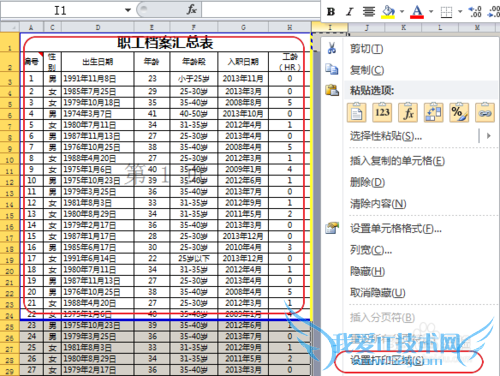Select row 25 header

coord(10,327)
